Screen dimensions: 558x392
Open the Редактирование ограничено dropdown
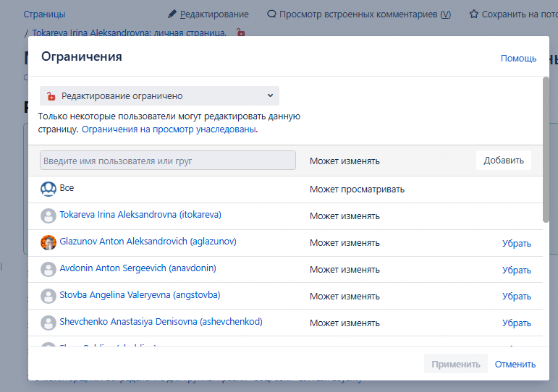(x=159, y=95)
